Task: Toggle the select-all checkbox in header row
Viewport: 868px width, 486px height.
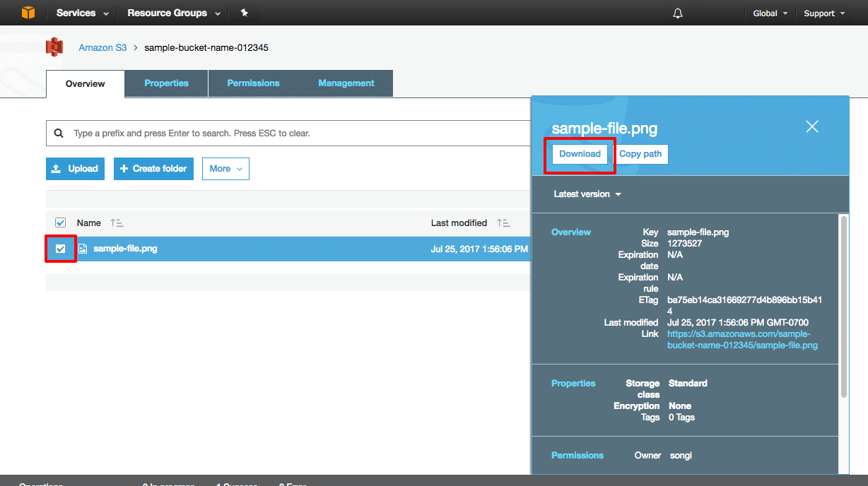Action: [60, 222]
